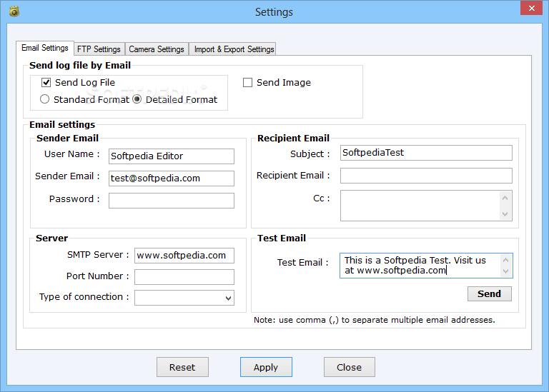The width and height of the screenshot is (549, 392).
Task: Click the Recipient Email text field
Action: click(426, 176)
